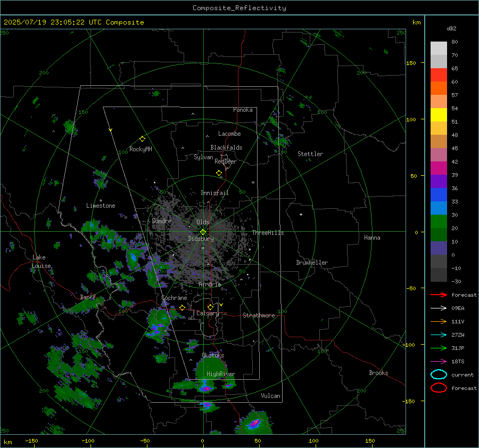This screenshot has height=448, width=479.
Task: Click the Stettler city label
Action: [x=310, y=154]
